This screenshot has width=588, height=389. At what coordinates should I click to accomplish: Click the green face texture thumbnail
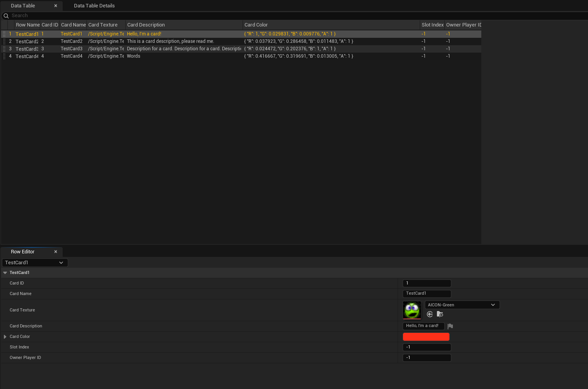(412, 310)
